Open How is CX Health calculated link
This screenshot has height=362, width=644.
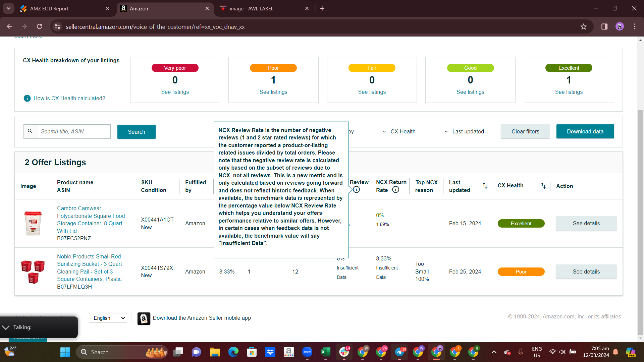point(69,98)
